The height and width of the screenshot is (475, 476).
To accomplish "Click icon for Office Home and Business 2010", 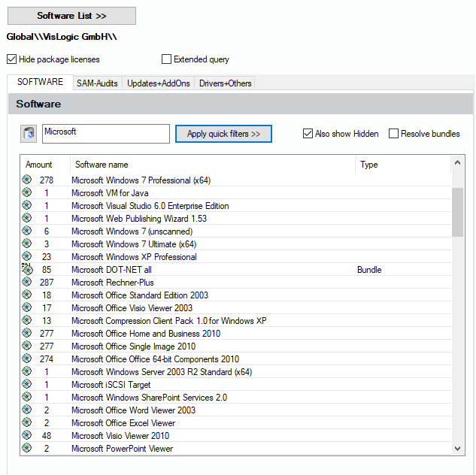I will coord(27,333).
